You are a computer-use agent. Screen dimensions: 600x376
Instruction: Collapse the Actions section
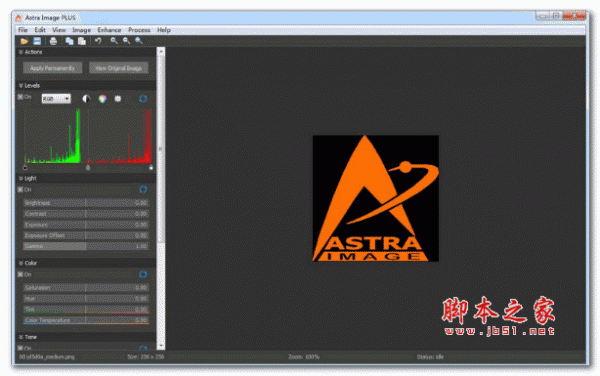pyautogui.click(x=21, y=52)
